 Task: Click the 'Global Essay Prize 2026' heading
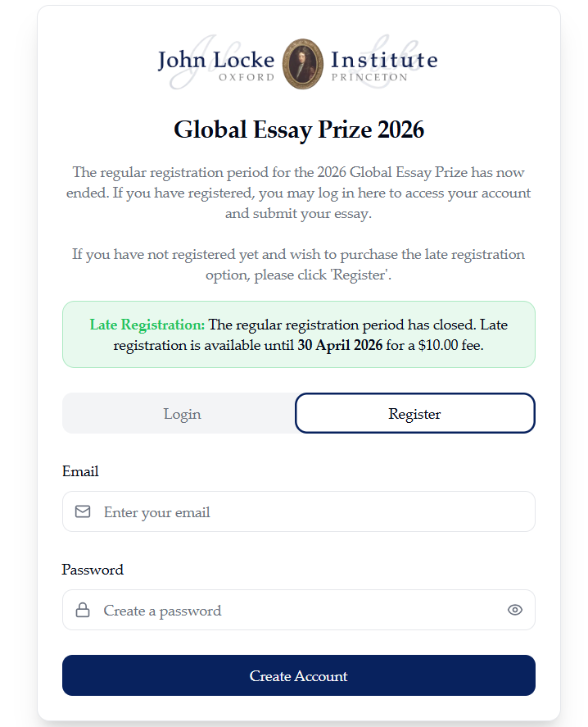[299, 129]
